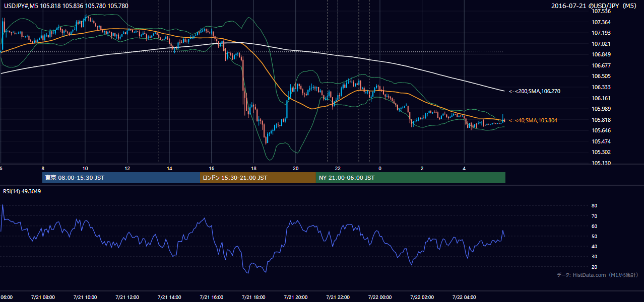Click the Tokyo 08:00-15:30 JST session bar
This screenshot has height=302, width=644.
click(x=121, y=178)
